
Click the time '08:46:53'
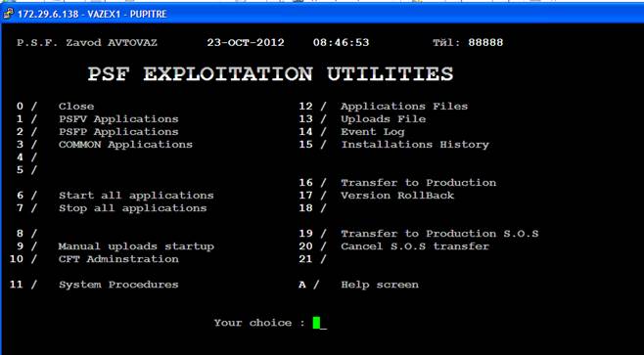[341, 43]
